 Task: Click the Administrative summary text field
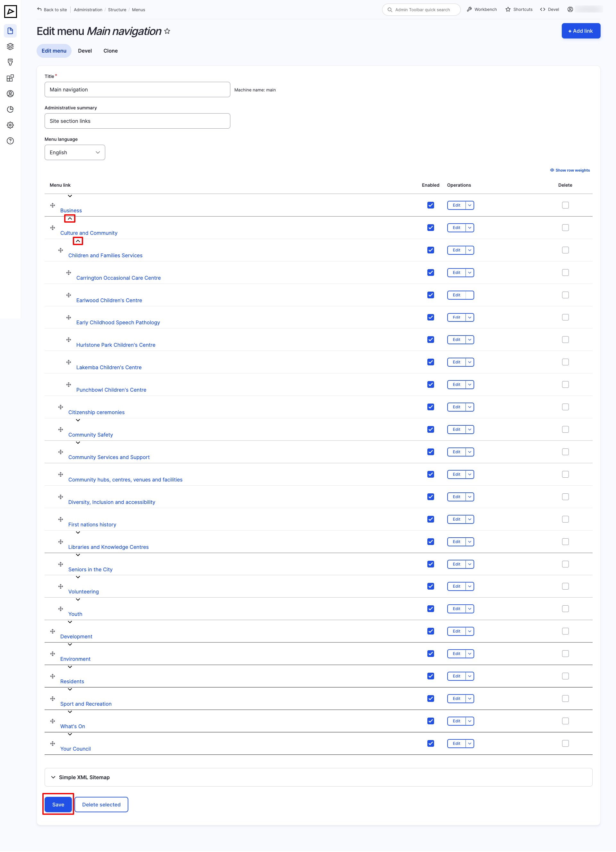[x=137, y=121]
